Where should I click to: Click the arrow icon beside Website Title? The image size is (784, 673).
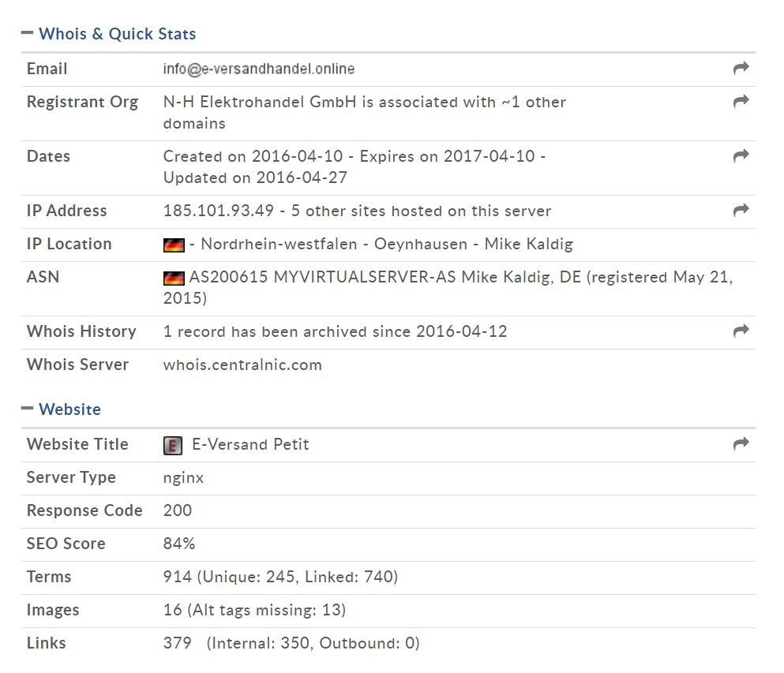[x=741, y=443]
